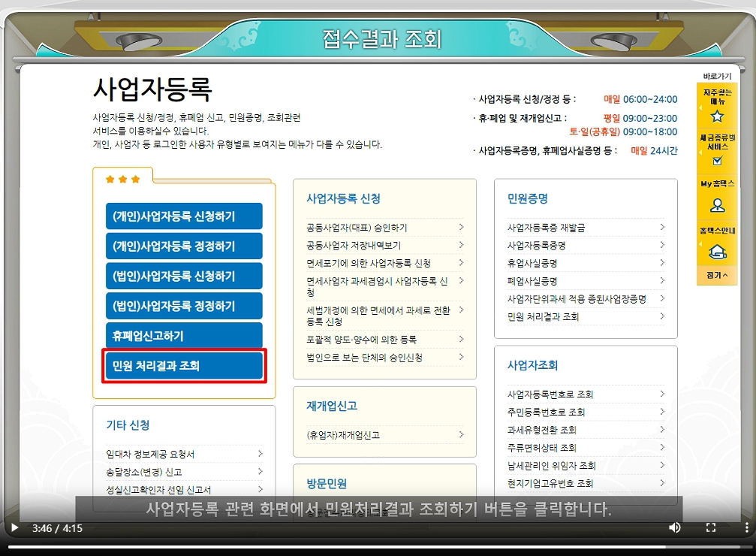Click chevron next to 휴업사실증명
The height and width of the screenshot is (556, 756).
pyautogui.click(x=662, y=262)
